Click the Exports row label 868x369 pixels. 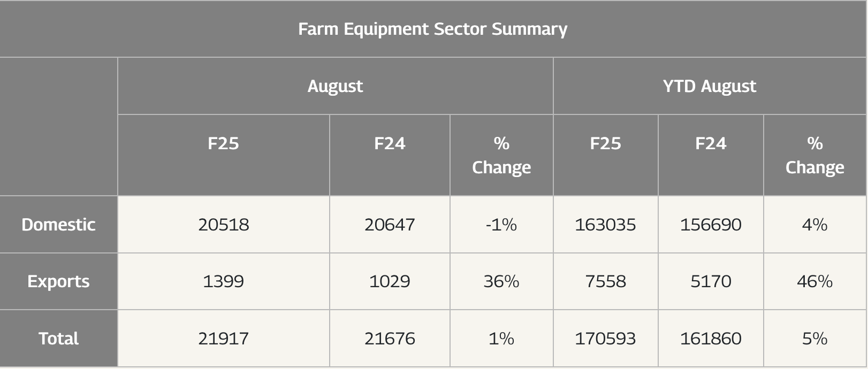[x=58, y=281]
